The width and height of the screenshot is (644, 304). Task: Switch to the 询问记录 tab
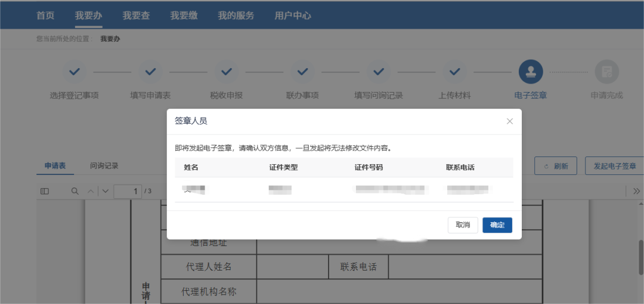[104, 166]
